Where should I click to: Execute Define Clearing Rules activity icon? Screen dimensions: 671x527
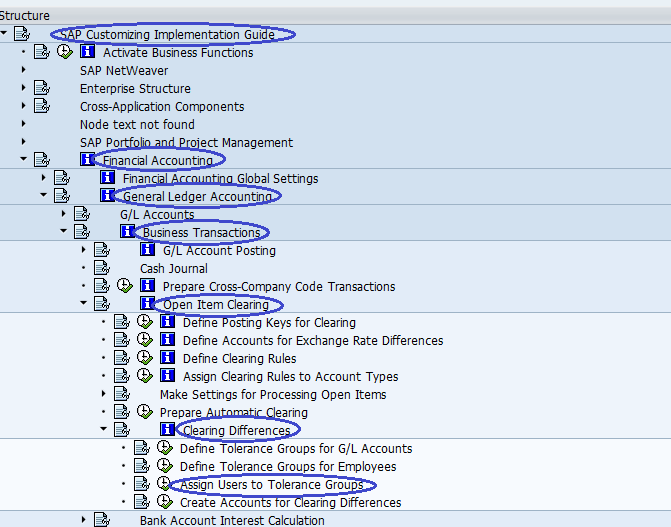click(145, 357)
